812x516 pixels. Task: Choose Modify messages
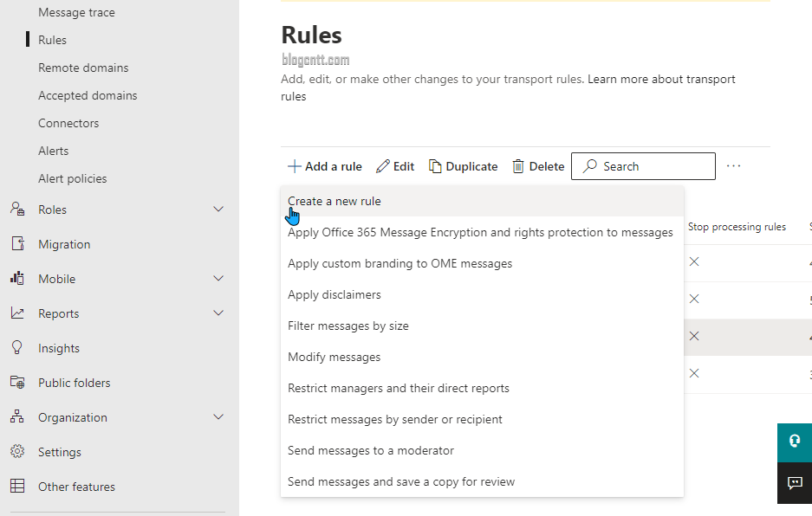coord(482,357)
